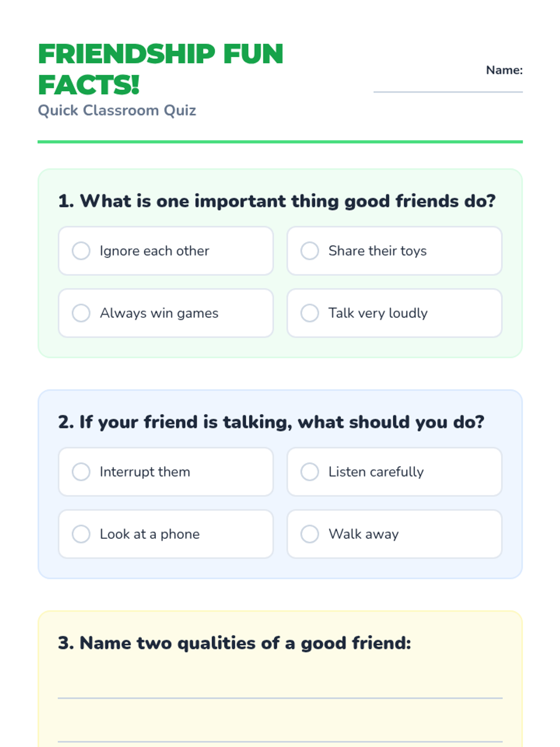Mark 'Look at a phone' radio circle
Viewport: 560px width, 747px height.
[x=81, y=534]
